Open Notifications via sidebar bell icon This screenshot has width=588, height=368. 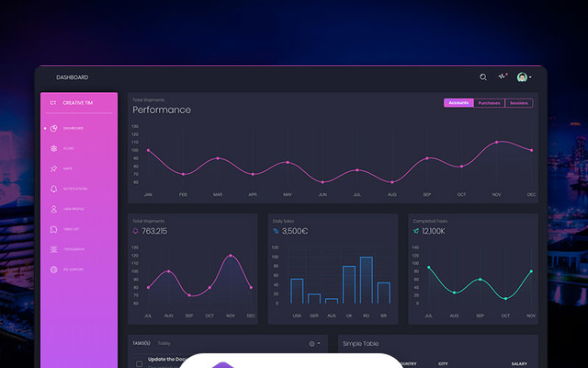pos(53,189)
